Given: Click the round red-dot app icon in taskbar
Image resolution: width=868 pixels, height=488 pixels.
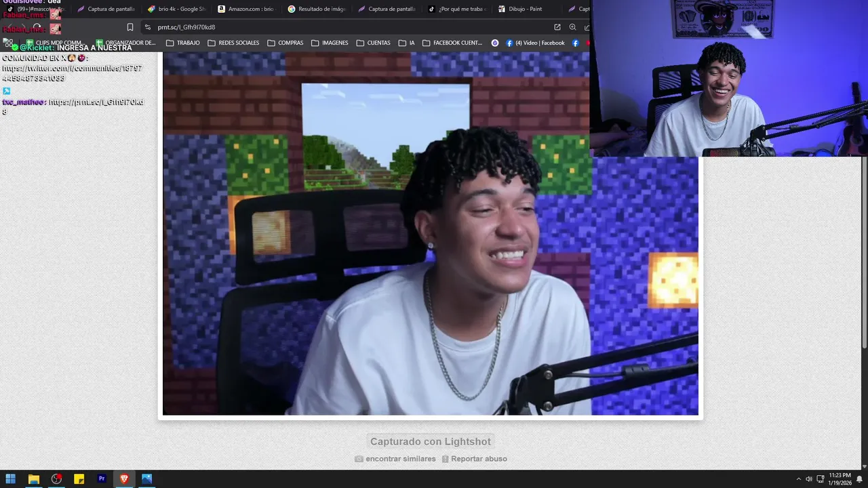Looking at the screenshot, I should pos(56,479).
